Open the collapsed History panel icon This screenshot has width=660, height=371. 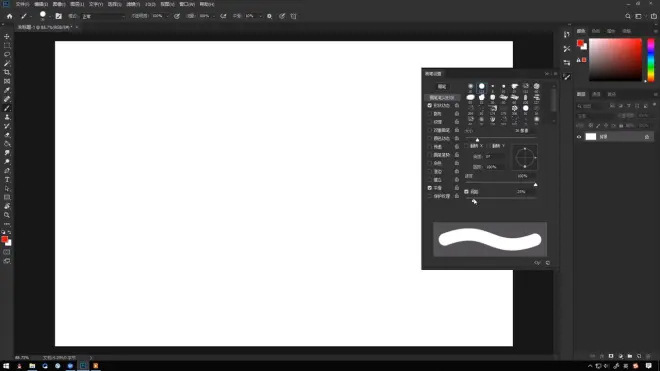click(x=567, y=35)
